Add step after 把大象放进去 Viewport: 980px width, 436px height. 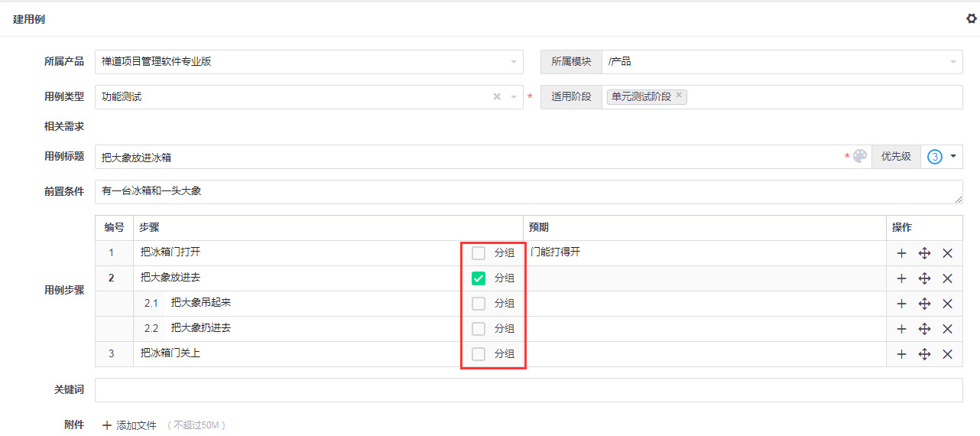click(901, 278)
